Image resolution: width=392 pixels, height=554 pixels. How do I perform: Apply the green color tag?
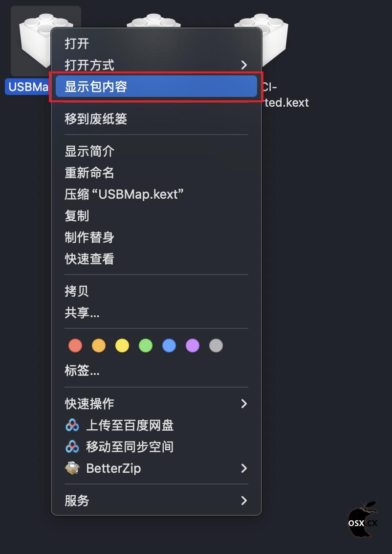(145, 345)
